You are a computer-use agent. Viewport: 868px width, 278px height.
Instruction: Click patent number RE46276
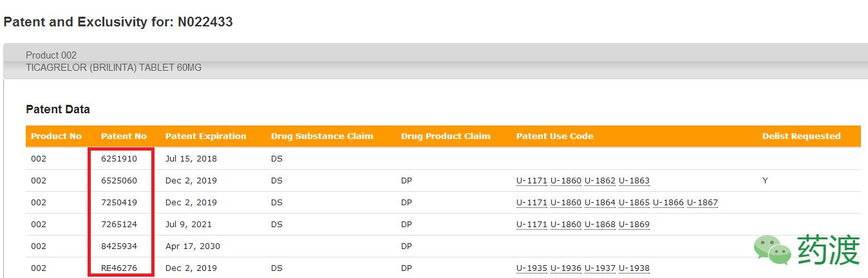click(119, 268)
